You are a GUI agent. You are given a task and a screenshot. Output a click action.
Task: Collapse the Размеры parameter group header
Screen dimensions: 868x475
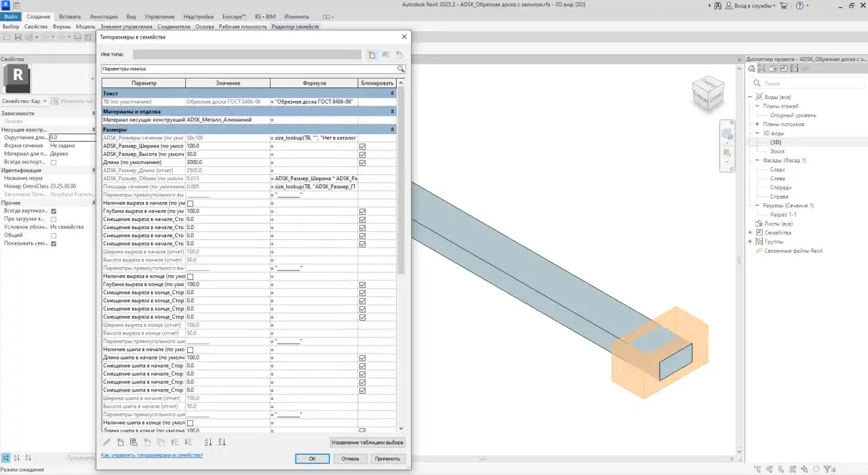click(x=392, y=129)
